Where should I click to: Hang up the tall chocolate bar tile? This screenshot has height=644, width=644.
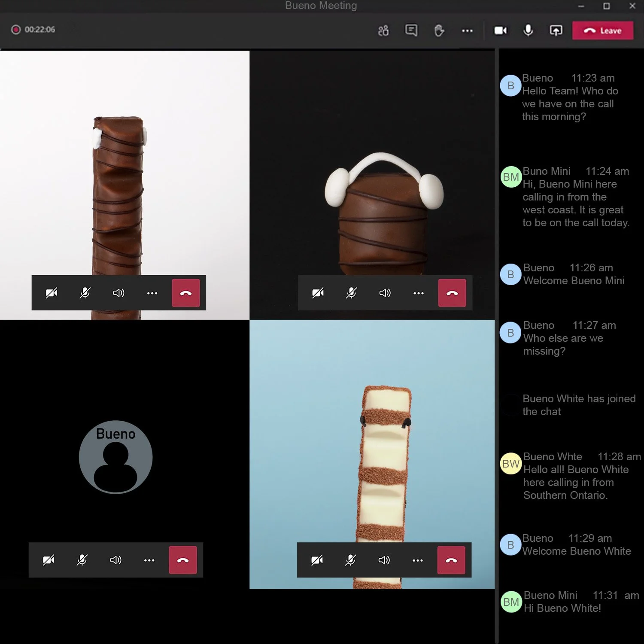point(186,293)
